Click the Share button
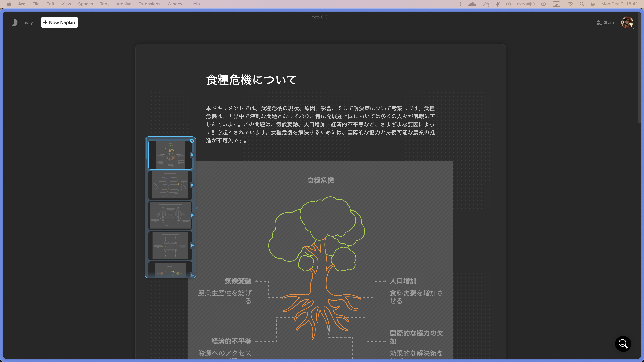This screenshot has width=644, height=362. tap(605, 22)
